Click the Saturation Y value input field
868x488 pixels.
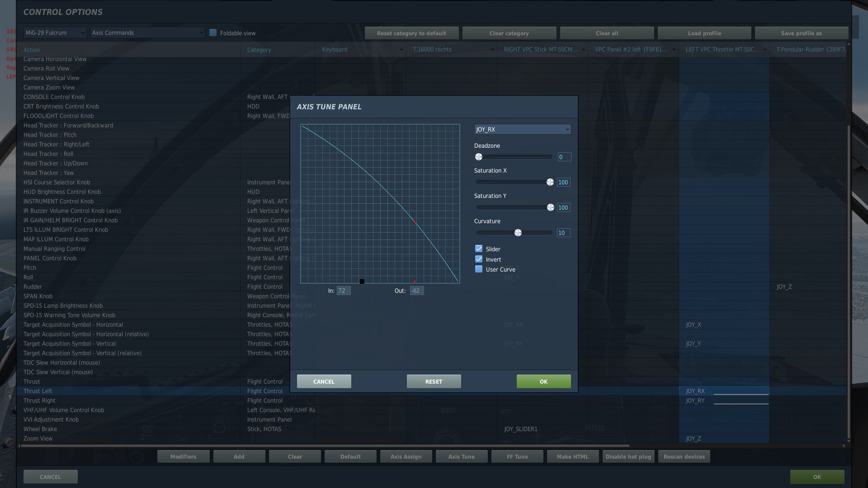pos(563,208)
